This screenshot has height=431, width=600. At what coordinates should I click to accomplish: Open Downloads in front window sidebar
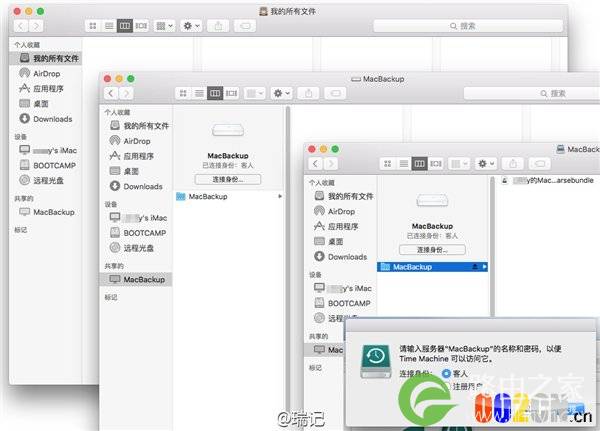(341, 257)
